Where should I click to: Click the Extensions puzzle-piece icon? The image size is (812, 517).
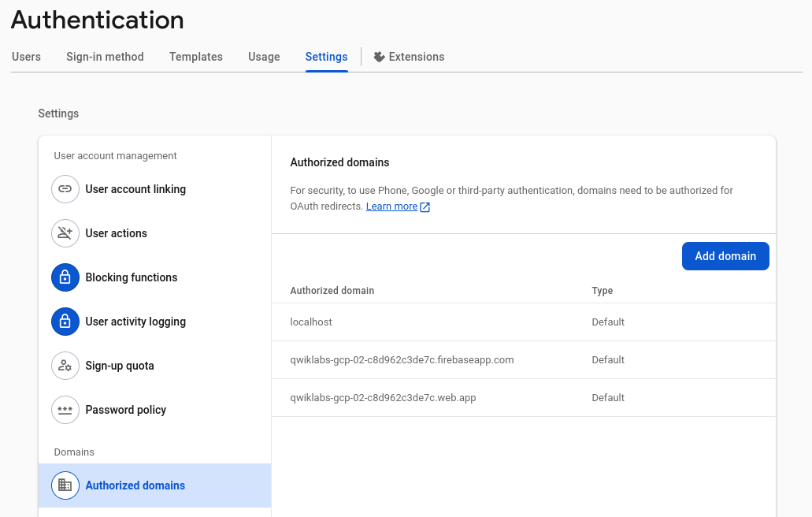pos(379,57)
